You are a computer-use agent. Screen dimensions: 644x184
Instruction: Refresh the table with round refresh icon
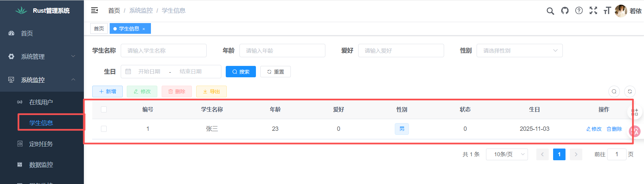pyautogui.click(x=630, y=91)
